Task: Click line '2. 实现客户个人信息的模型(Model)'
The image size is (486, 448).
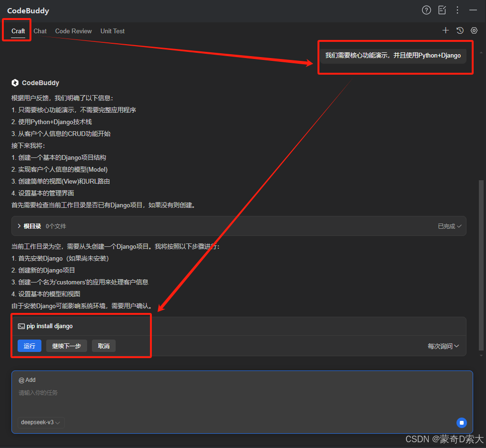Action: pos(60,169)
